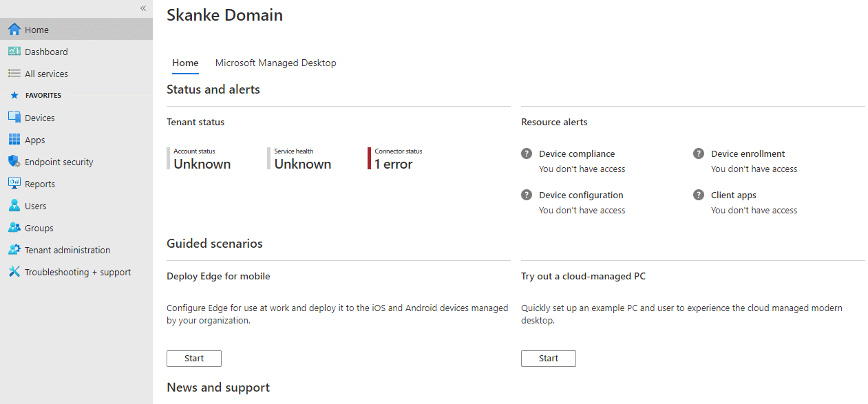Open the Users icon in sidebar
This screenshot has height=404, width=868.
click(14, 206)
